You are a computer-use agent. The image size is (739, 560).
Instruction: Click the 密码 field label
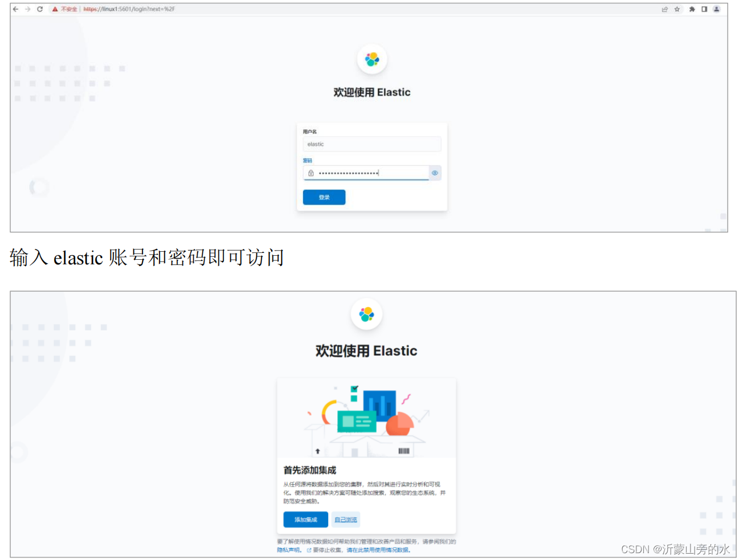coord(307,161)
